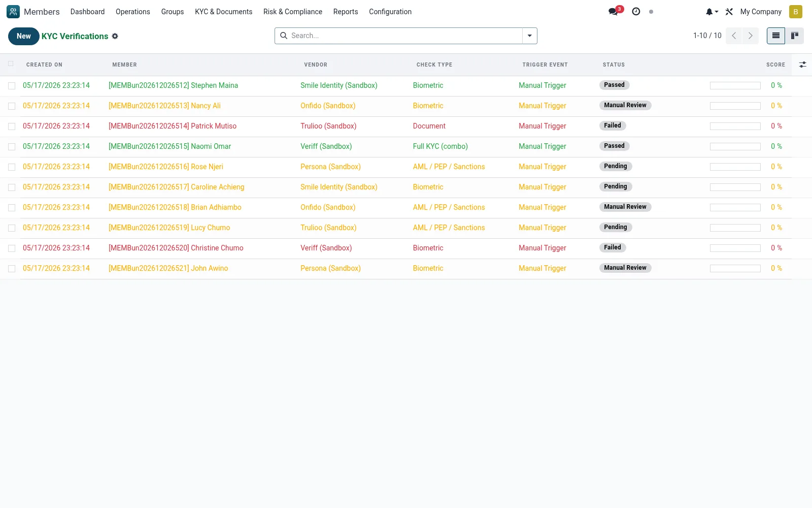Click Failed badge for Christine Chumo

613,247
